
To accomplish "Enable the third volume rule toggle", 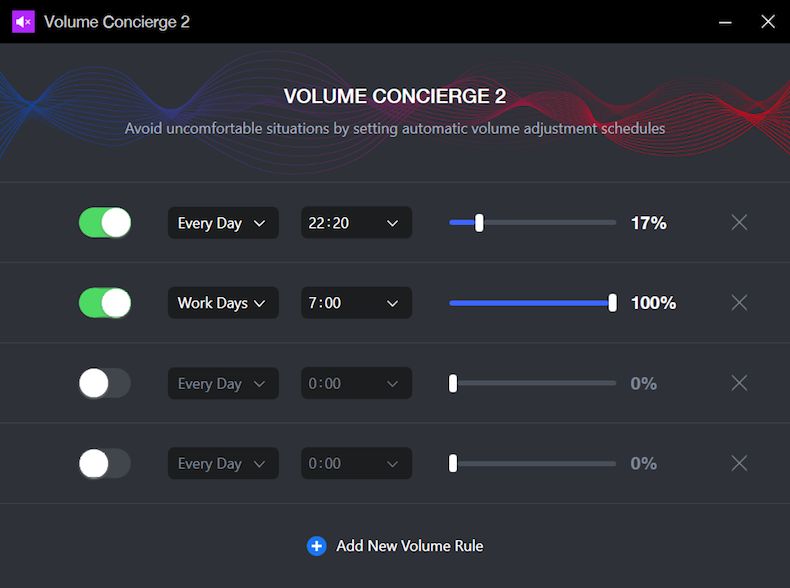I will pos(105,383).
